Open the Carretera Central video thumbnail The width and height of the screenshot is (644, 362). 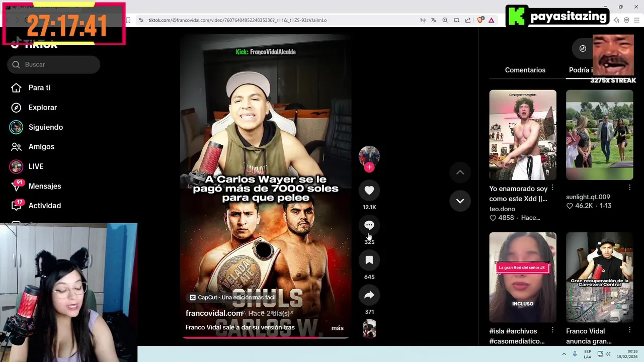tap(600, 277)
